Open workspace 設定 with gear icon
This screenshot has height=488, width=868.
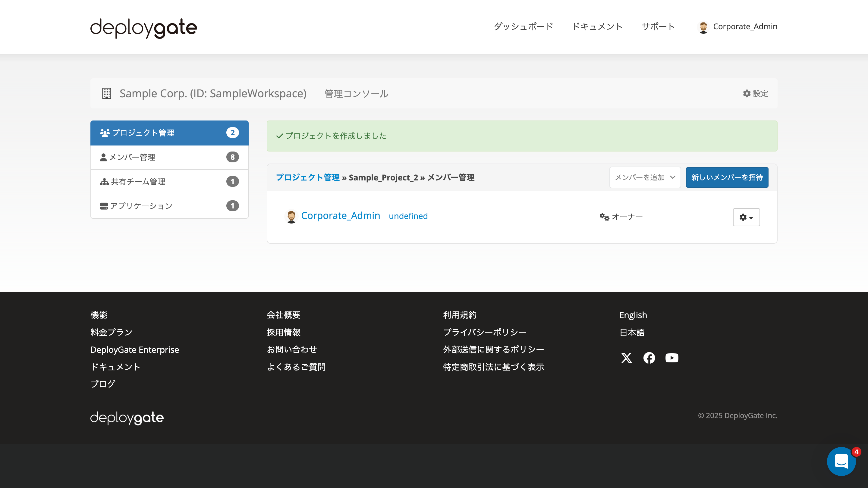point(756,93)
